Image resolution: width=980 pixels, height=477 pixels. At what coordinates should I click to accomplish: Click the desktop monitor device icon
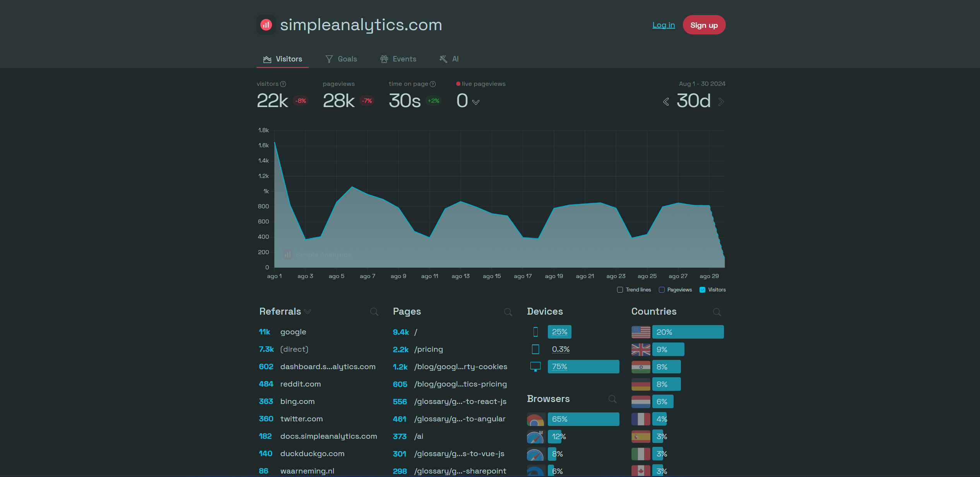point(535,367)
